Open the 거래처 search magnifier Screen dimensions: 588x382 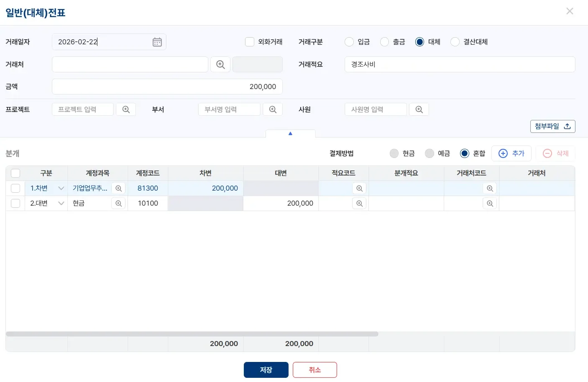220,64
